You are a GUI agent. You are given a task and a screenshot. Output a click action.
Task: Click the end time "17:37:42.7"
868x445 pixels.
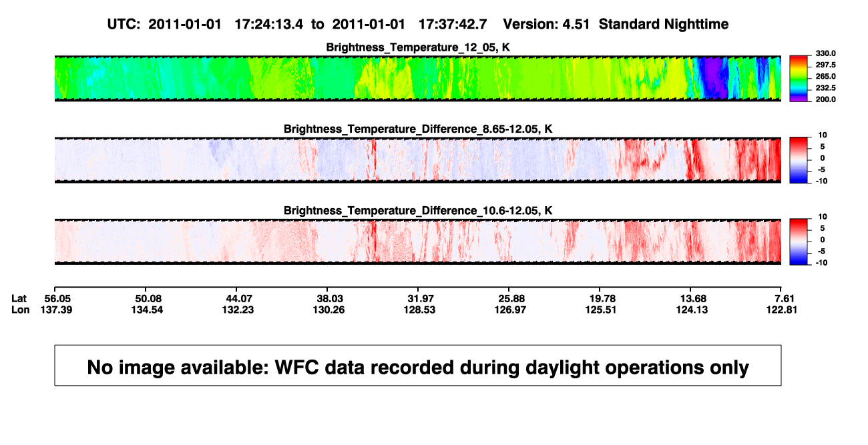(x=453, y=24)
